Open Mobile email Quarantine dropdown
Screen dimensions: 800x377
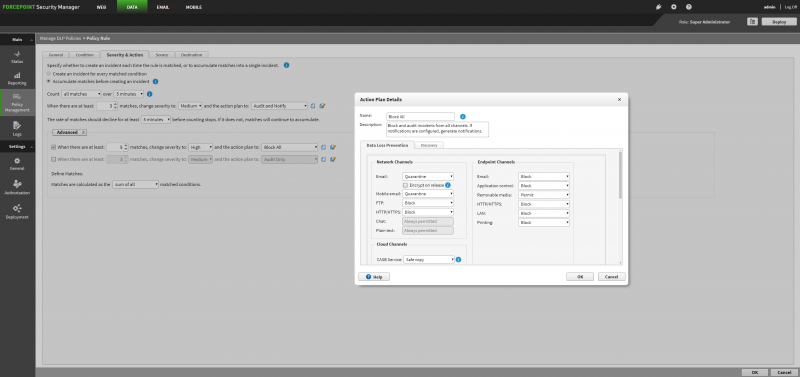click(x=428, y=194)
